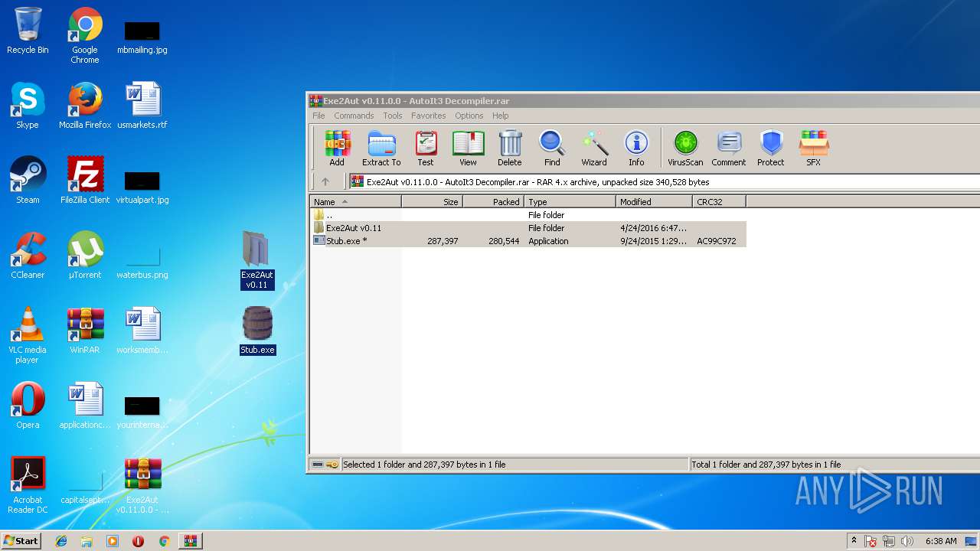Screen dimensions: 980x551
Task: Click the 6:38 AM system clock
Action: click(x=941, y=541)
